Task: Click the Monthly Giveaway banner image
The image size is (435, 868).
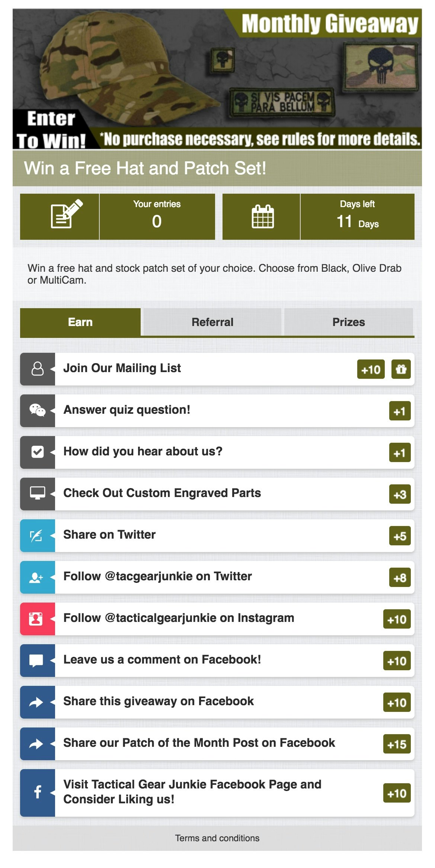Action: pyautogui.click(x=217, y=79)
